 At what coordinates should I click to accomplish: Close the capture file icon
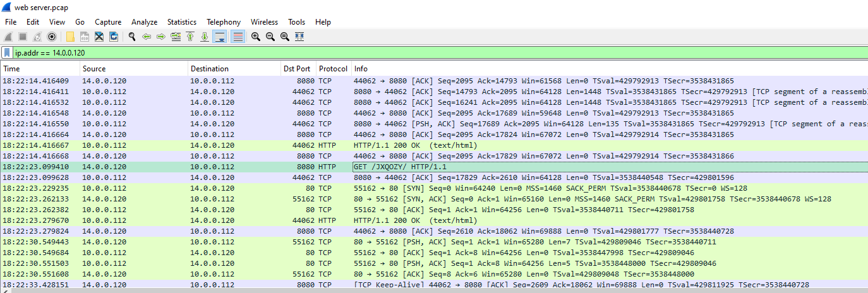(x=99, y=37)
